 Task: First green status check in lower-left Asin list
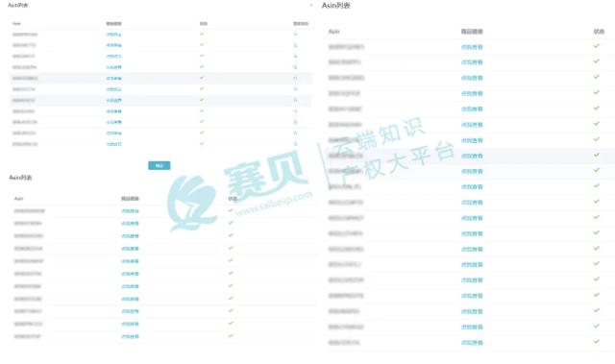coord(231,210)
